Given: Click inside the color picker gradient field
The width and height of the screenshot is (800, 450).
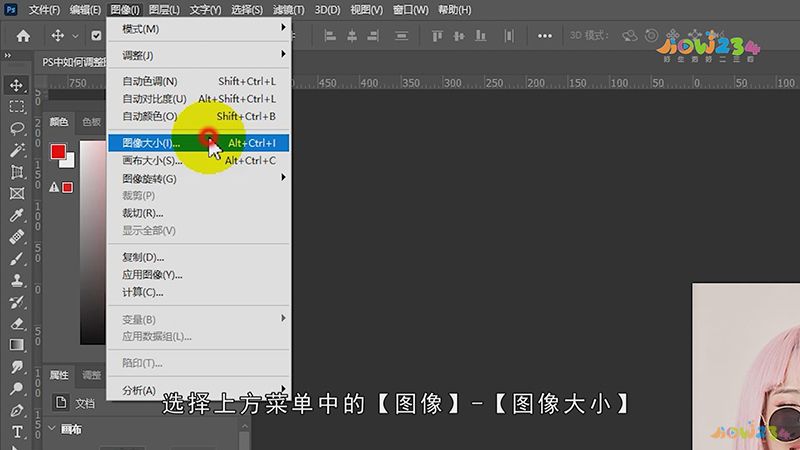Looking at the screenshot, I should (93, 242).
